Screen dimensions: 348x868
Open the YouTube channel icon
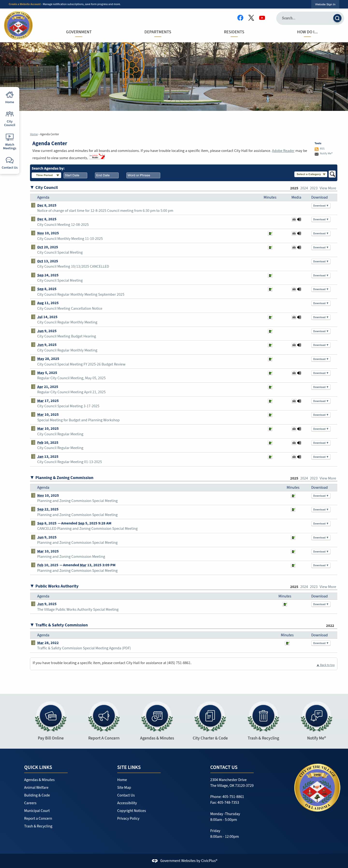[x=262, y=18]
